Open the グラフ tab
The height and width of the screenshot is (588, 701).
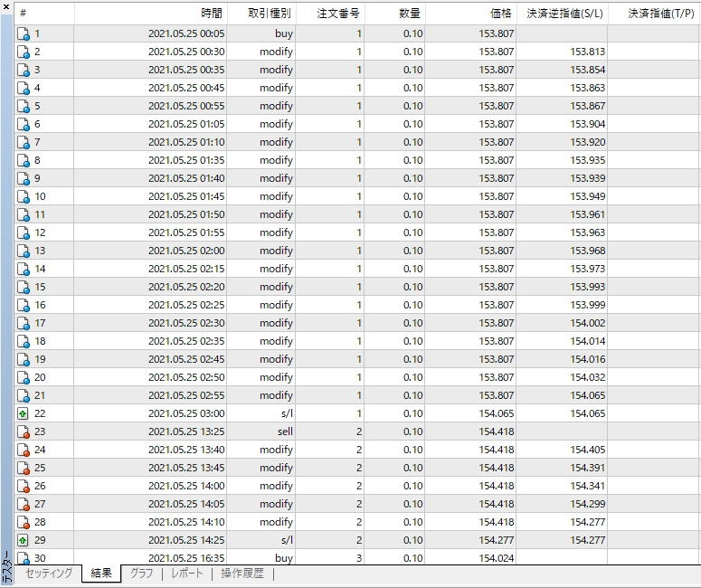[141, 574]
